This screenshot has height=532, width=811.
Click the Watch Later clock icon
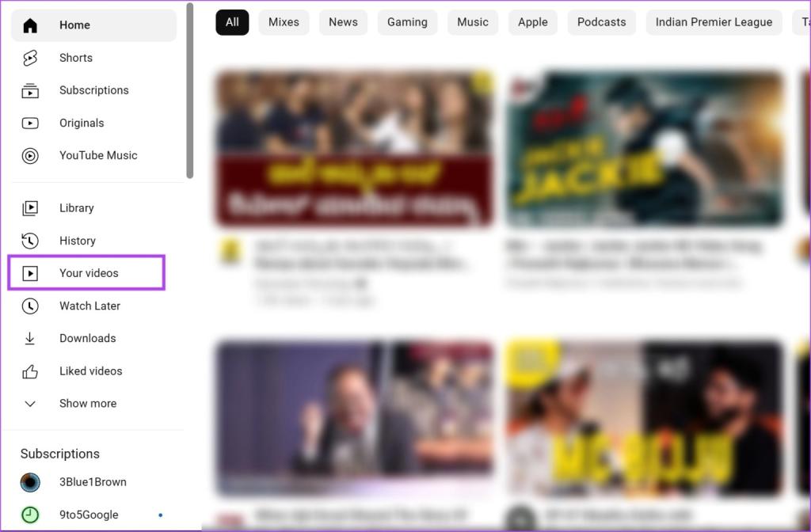pos(30,306)
